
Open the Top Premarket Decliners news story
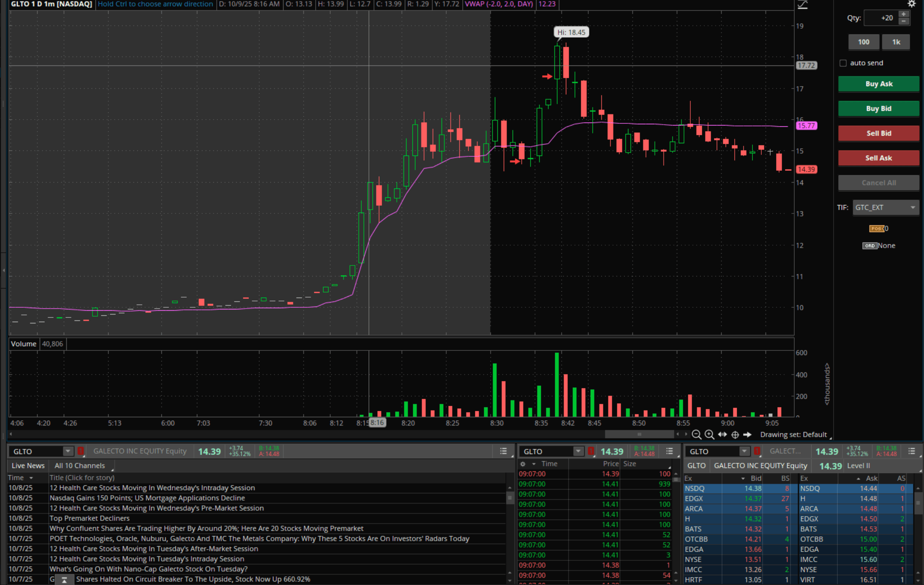tap(89, 518)
